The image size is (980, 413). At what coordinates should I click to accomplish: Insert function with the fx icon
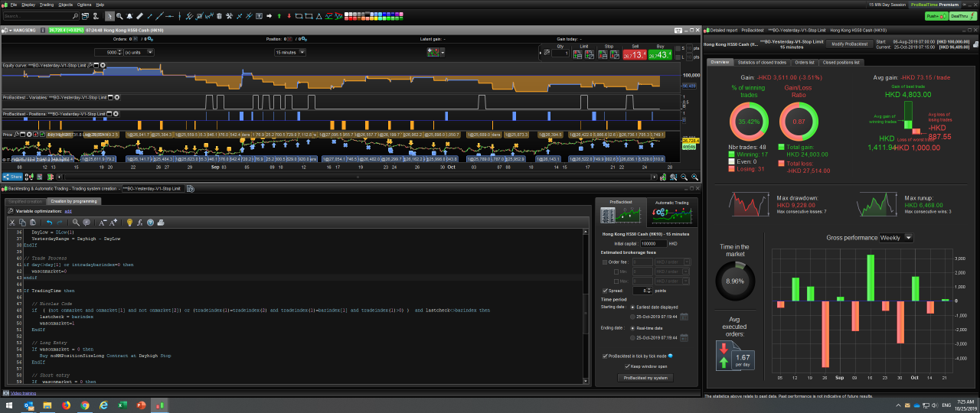coord(139,223)
